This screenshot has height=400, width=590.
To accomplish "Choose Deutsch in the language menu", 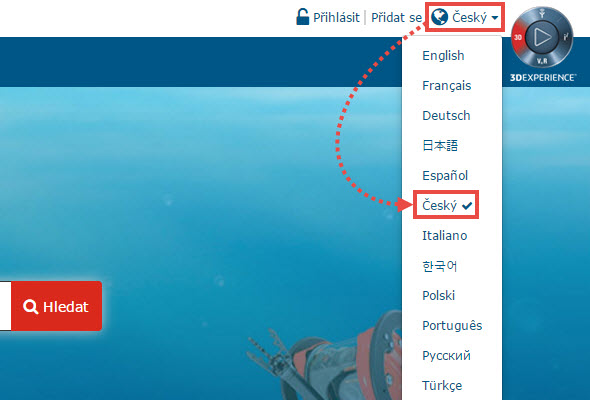I will pos(446,116).
